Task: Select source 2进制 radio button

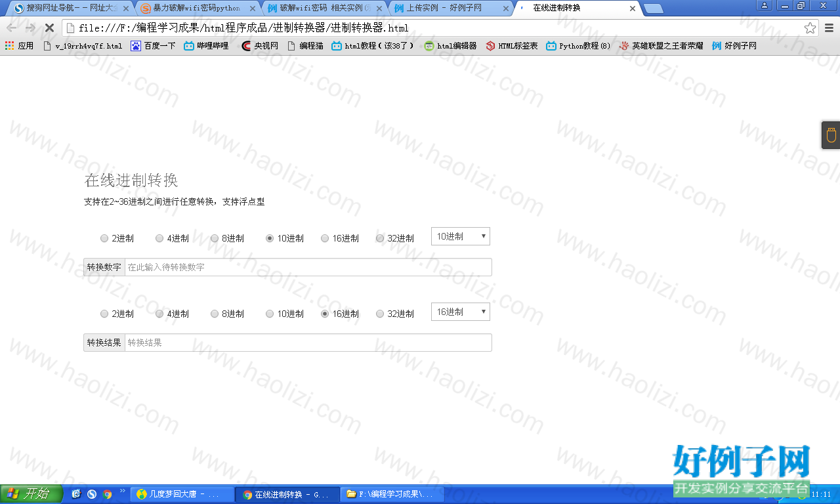Action: [x=104, y=238]
